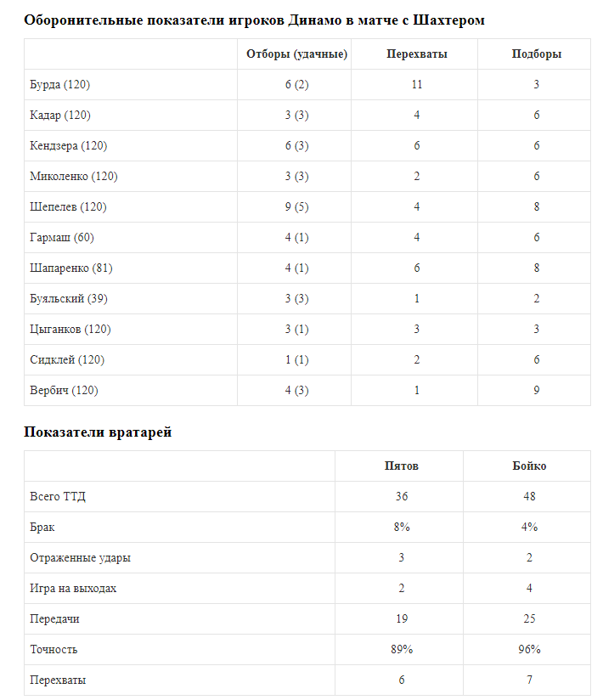Screen dimensions: 603x700
Task: Click Шепелев's tackles value "9 (5)"
Action: click(x=296, y=207)
